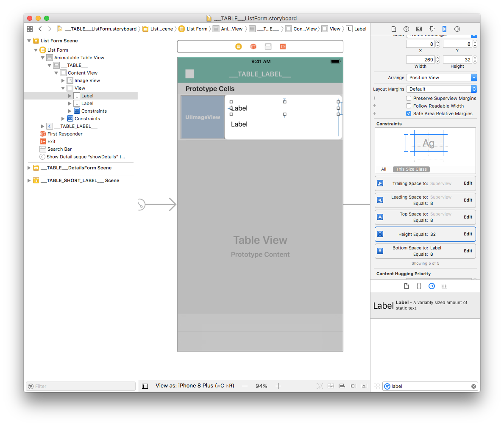Open Add New Constraints menu

click(x=353, y=386)
